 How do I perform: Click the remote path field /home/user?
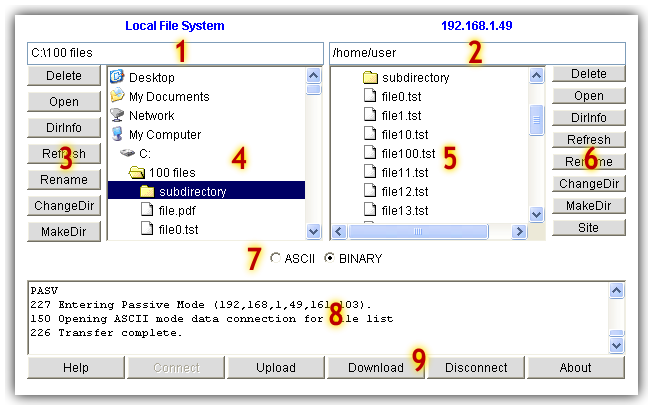tap(477, 53)
